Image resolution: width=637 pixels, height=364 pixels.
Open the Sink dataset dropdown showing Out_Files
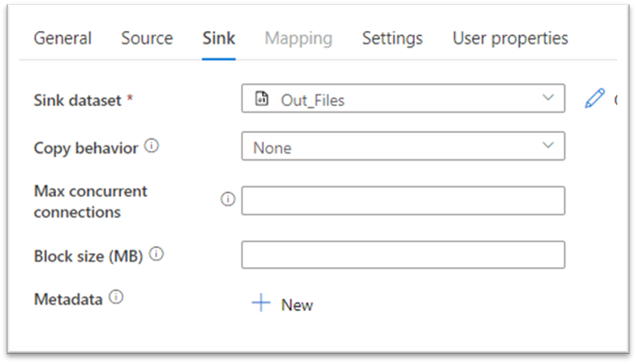tap(402, 99)
